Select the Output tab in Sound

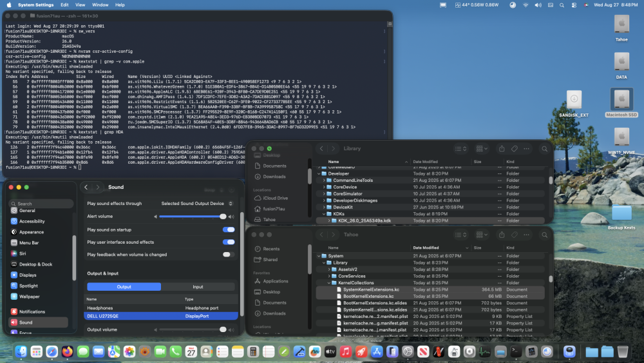124,287
